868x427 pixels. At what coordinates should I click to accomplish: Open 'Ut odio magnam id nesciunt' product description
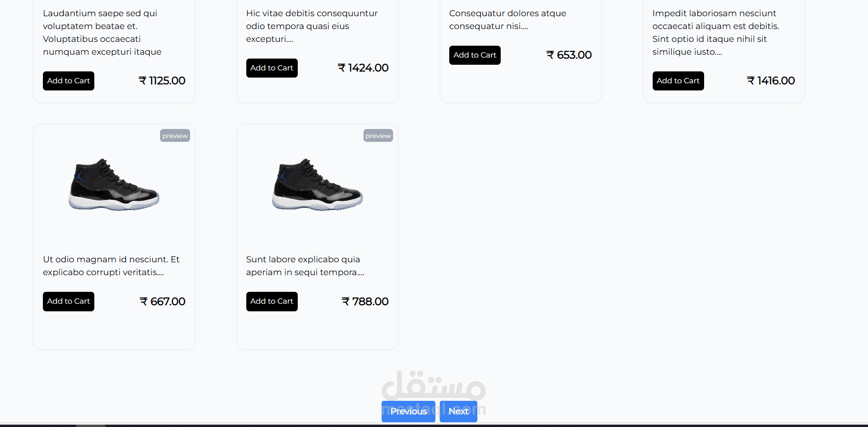[111, 266]
